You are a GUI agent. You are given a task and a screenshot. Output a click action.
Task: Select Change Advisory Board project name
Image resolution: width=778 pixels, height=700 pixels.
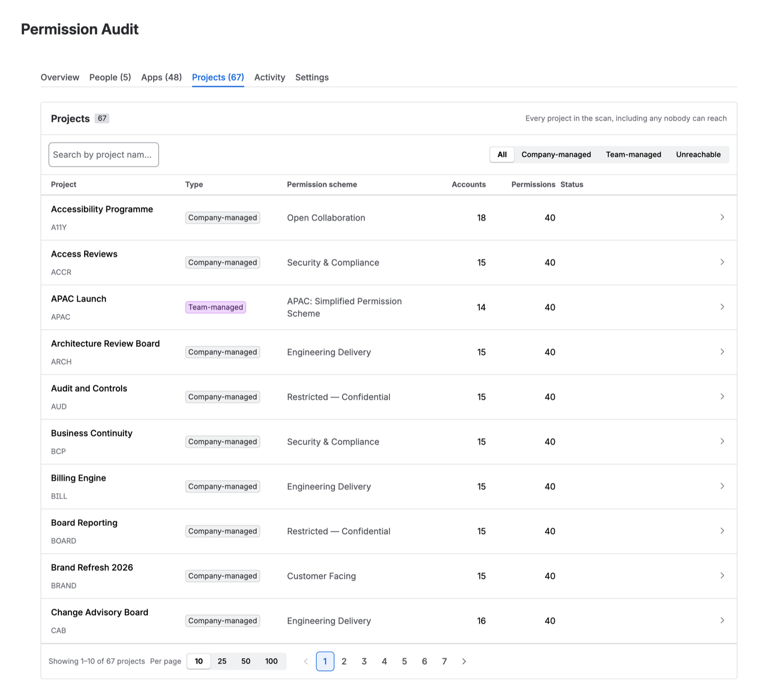(x=100, y=612)
